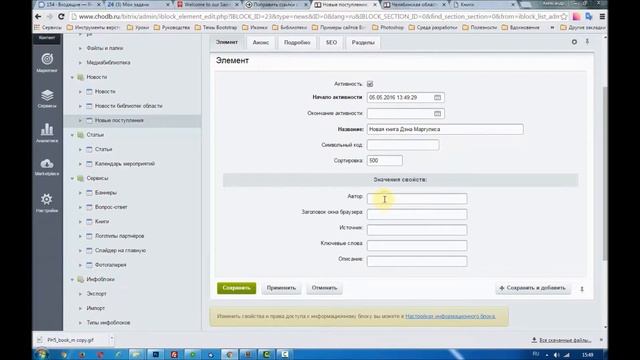Click the Автор input field

pos(417,199)
